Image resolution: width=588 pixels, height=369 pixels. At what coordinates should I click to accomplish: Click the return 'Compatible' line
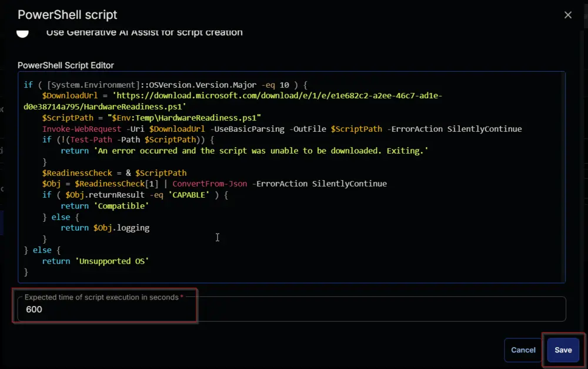coord(105,206)
